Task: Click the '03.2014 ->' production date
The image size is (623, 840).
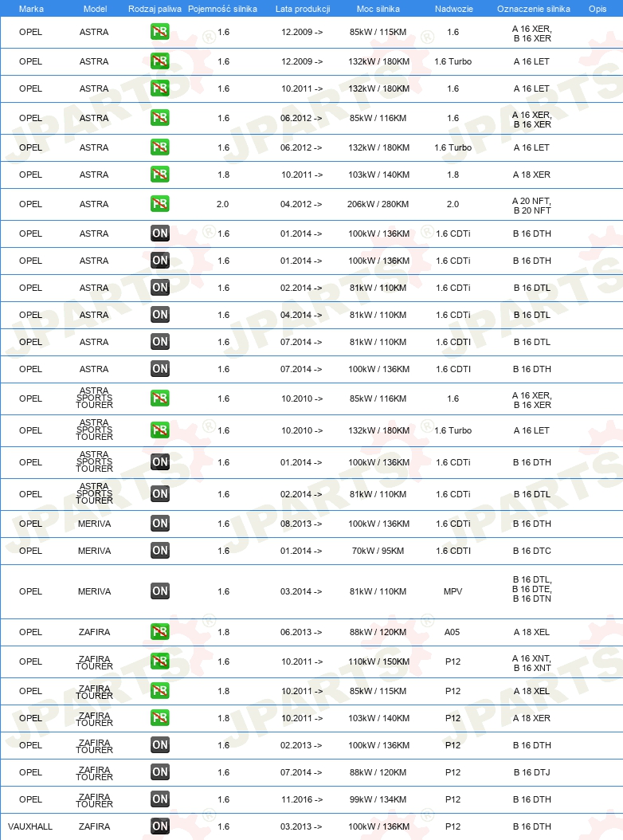Action: 301,591
